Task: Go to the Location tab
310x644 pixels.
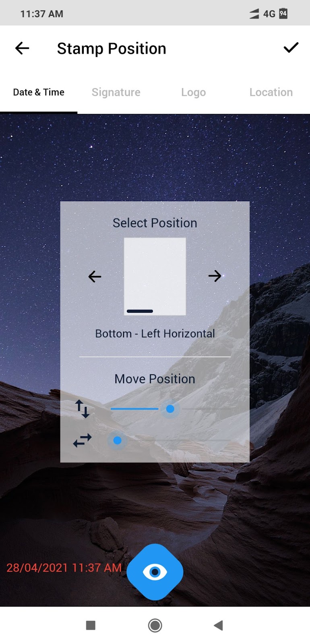Action: 271,92
